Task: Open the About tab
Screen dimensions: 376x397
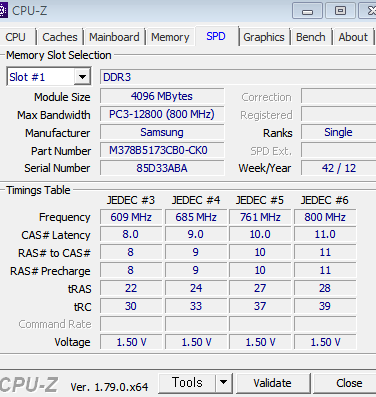Action: pyautogui.click(x=353, y=37)
